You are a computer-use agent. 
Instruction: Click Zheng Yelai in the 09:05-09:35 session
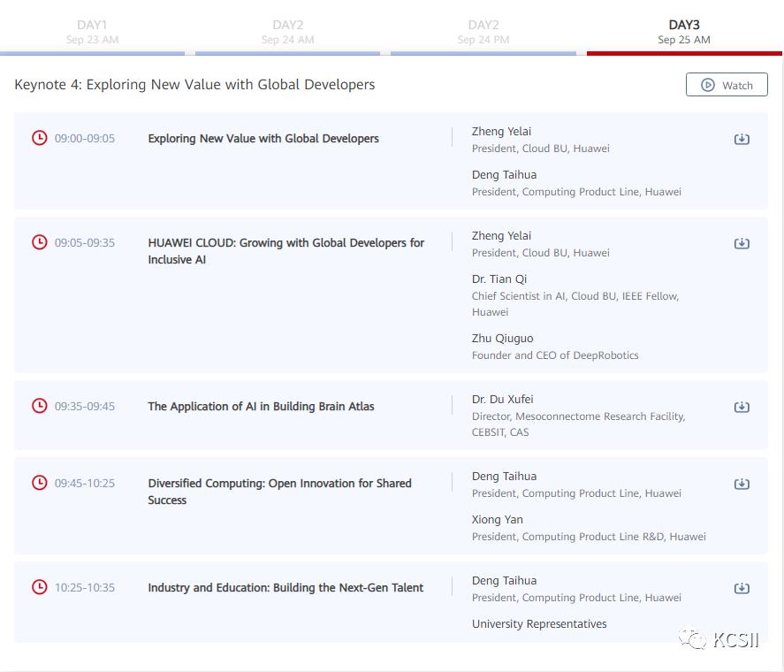tap(501, 236)
